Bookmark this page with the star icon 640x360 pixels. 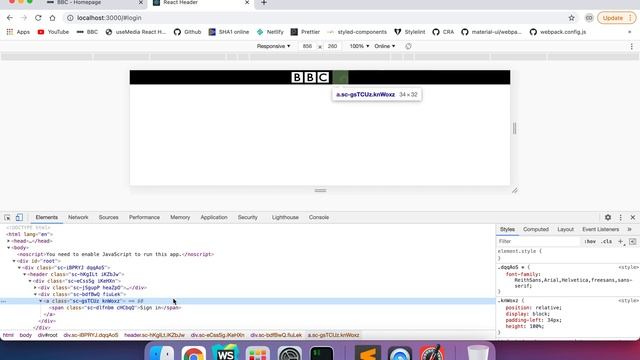tap(571, 18)
